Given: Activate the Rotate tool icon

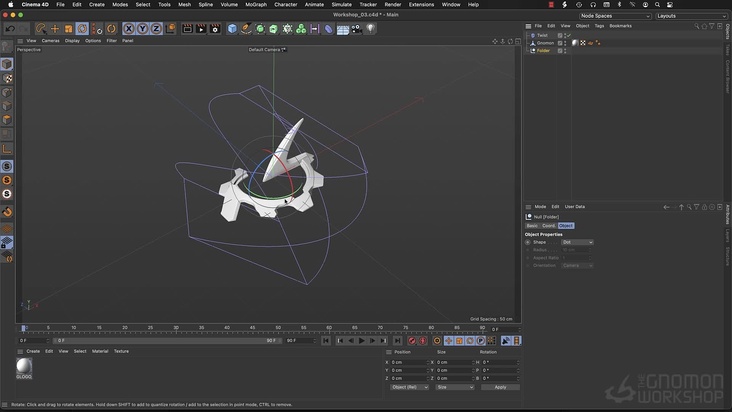Looking at the screenshot, I should coord(82,29).
